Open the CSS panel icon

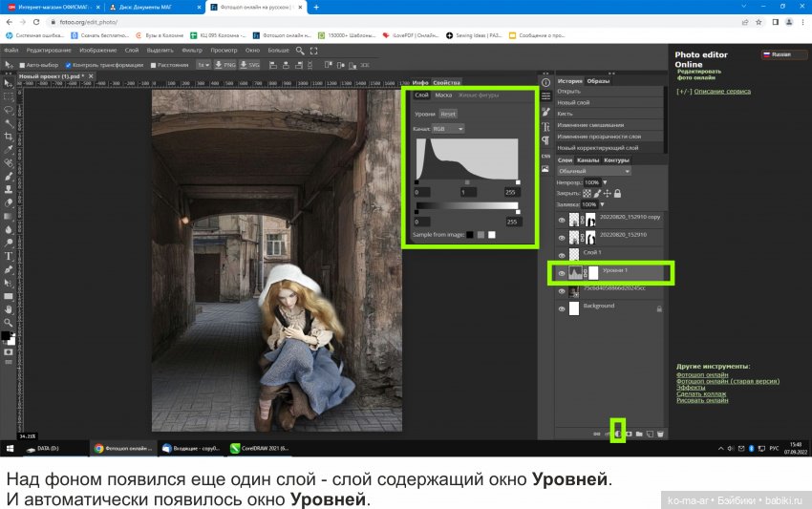pos(545,156)
